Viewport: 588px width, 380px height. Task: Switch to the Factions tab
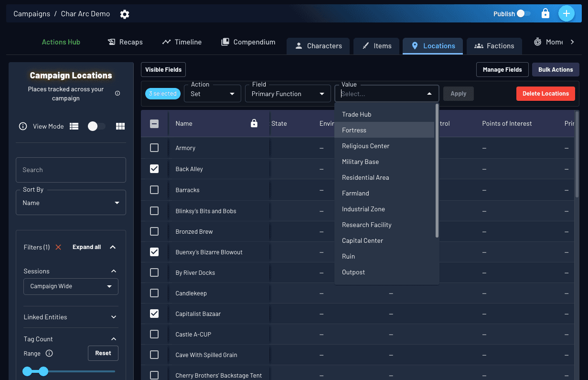tap(494, 46)
